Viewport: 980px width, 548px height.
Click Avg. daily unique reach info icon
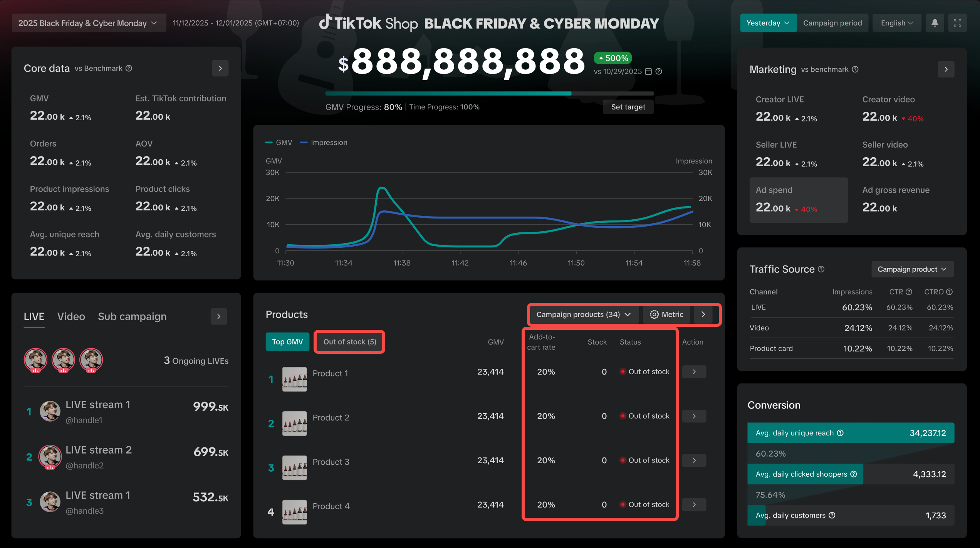click(841, 433)
